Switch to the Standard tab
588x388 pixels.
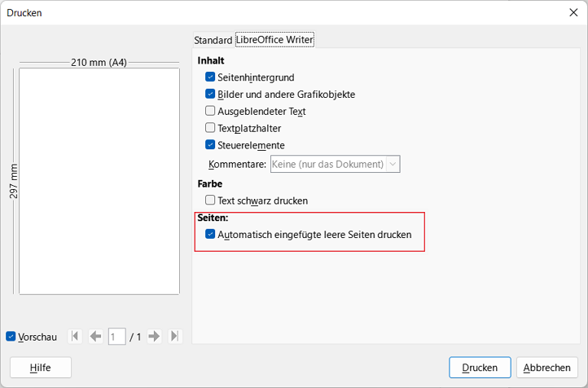(213, 40)
